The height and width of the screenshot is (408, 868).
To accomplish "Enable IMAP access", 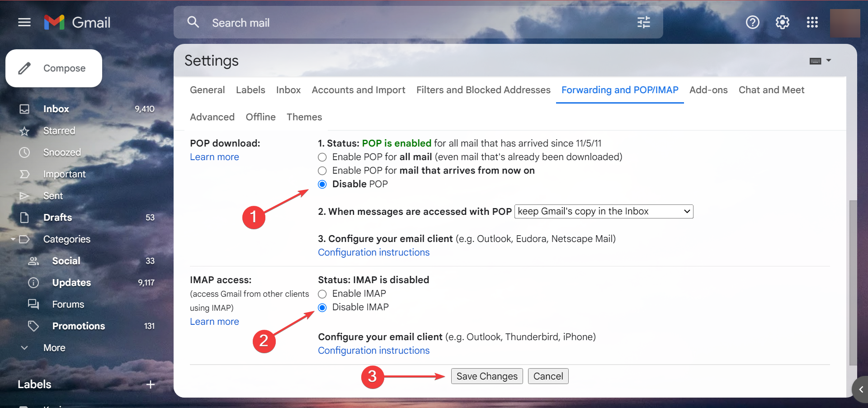I will 322,294.
